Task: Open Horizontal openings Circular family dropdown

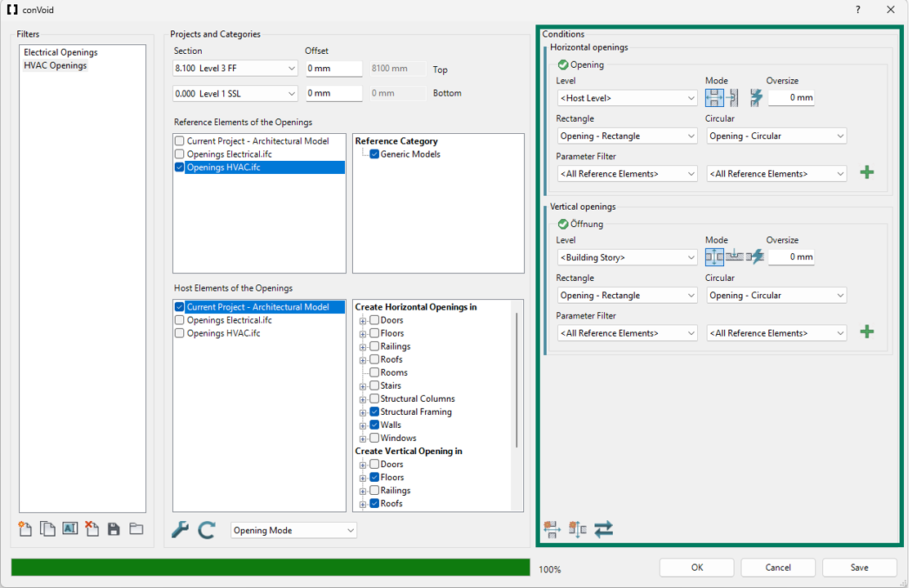Action: [x=776, y=136]
